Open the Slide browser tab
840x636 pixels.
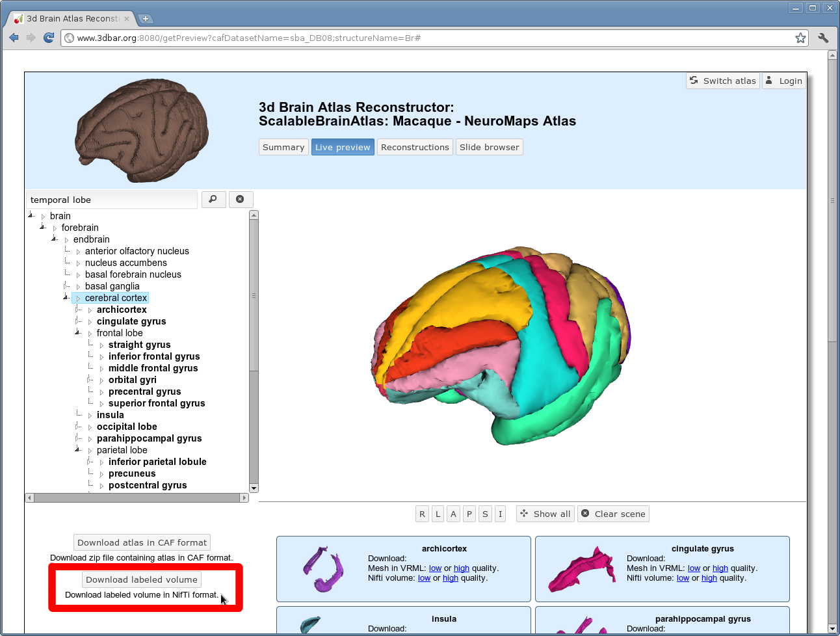point(489,147)
